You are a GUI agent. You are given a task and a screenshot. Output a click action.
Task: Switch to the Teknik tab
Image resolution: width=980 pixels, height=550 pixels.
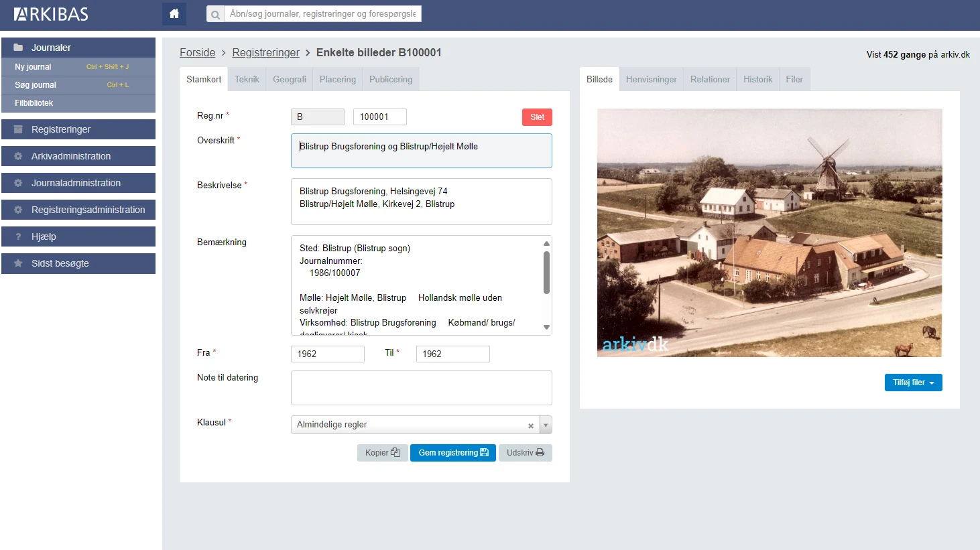247,79
